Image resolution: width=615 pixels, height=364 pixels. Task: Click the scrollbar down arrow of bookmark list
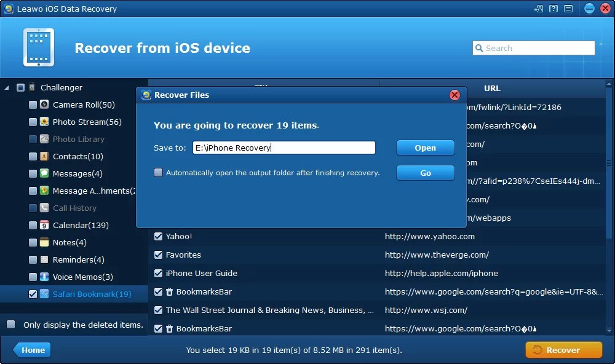click(x=609, y=330)
